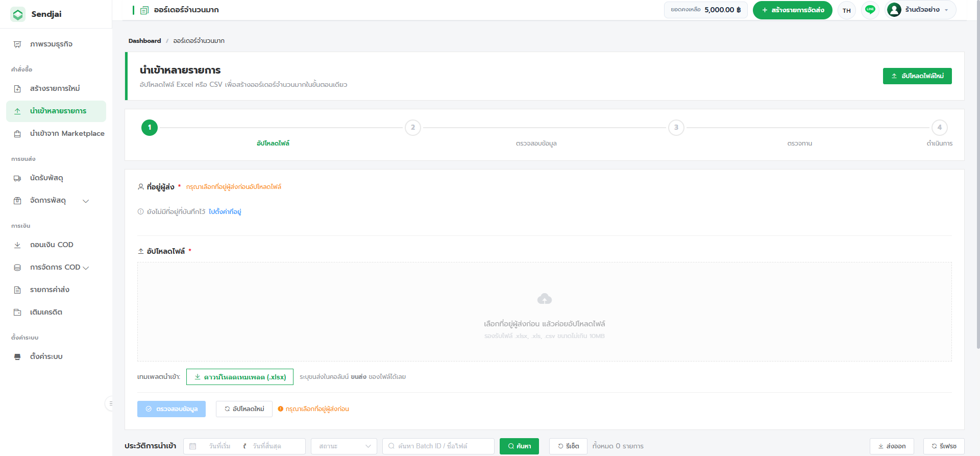Image resolution: width=980 pixels, height=456 pixels.
Task: Collapse the sidebar with the toggle handle
Action: coord(109,403)
